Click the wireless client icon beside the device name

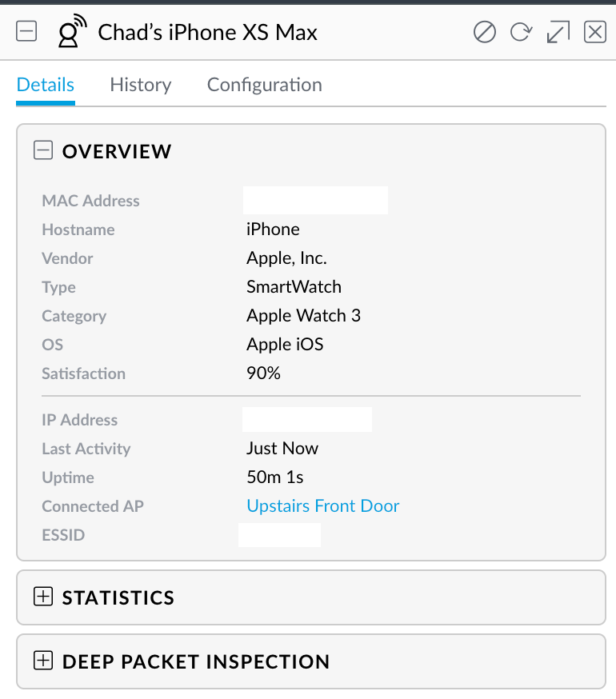click(71, 30)
